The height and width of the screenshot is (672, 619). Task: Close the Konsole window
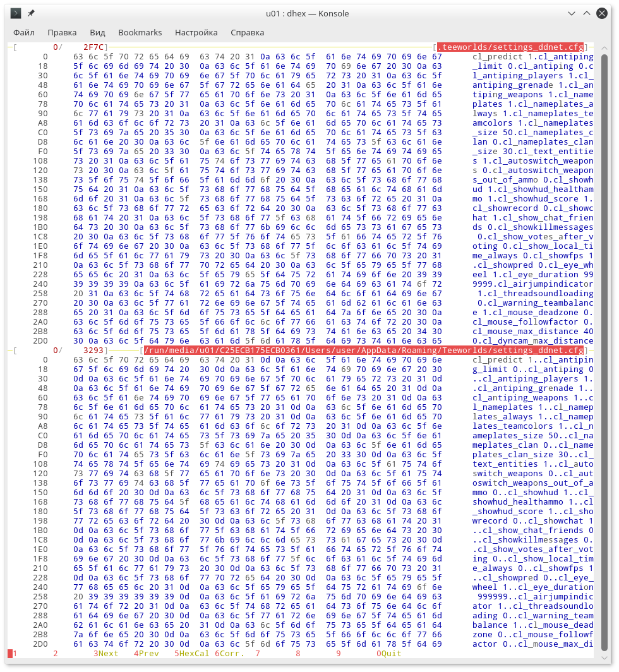[x=602, y=13]
